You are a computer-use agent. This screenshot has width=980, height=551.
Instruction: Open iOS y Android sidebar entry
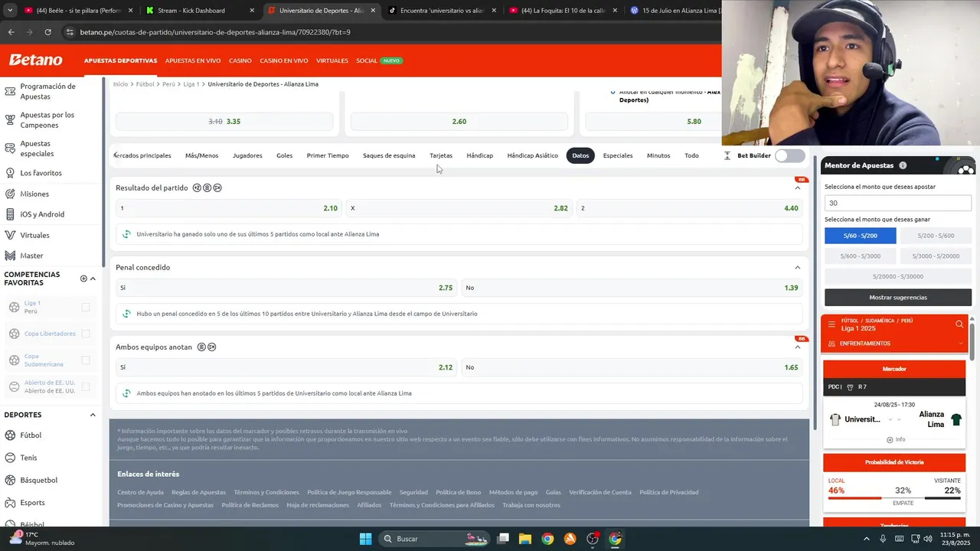[x=42, y=214]
